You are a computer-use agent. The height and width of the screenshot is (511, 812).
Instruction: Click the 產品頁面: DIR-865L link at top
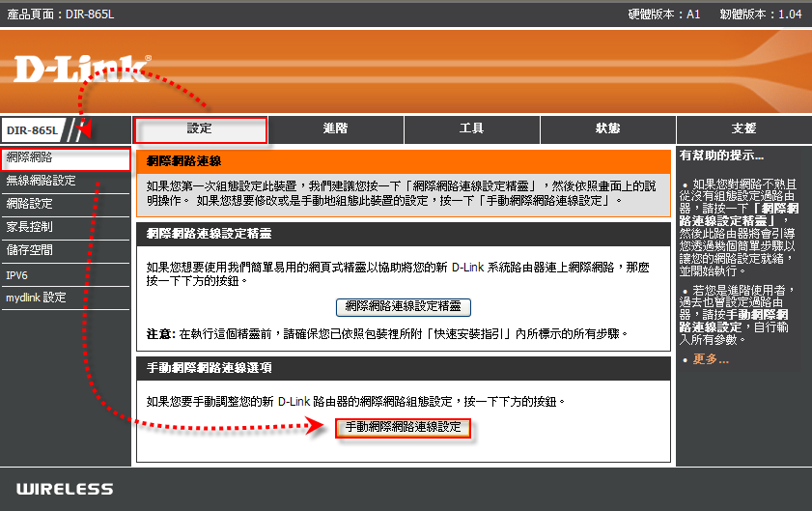coord(60,14)
